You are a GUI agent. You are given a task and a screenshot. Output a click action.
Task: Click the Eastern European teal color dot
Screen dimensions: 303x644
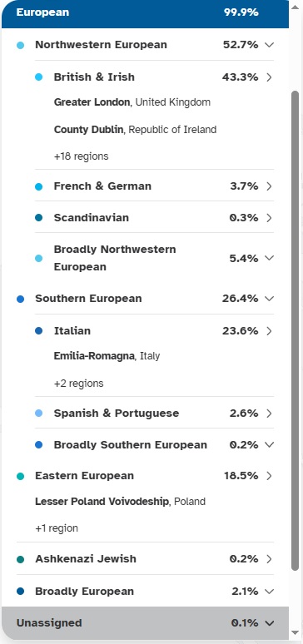tap(20, 476)
